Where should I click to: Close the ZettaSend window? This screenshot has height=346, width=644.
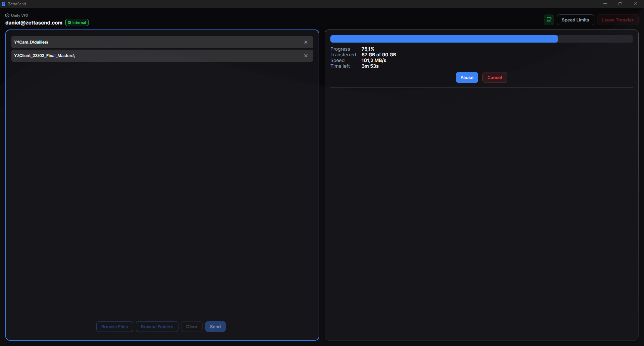[636, 4]
